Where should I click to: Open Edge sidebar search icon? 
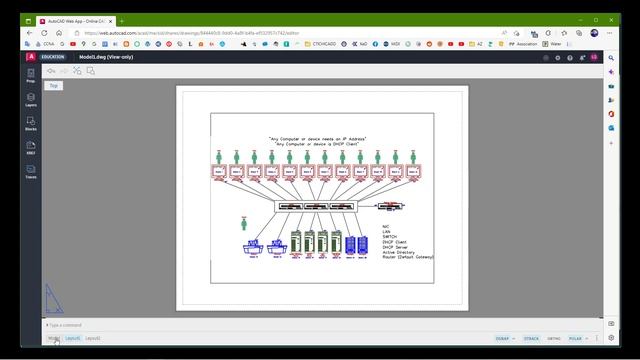point(611,58)
